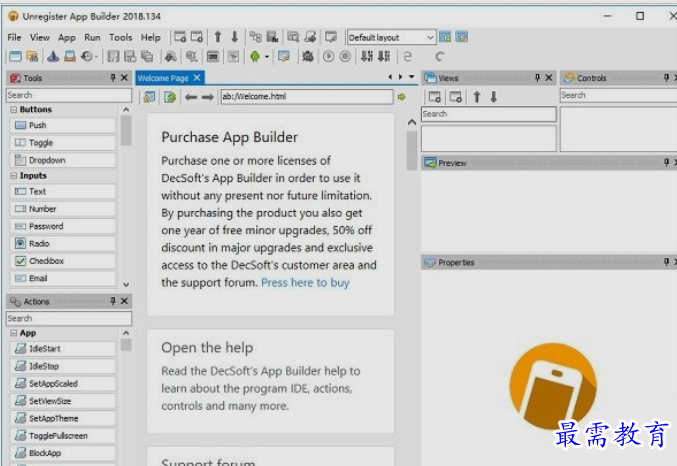This screenshot has width=677, height=466.
Task: Collapse the Buttons group in Tools
Action: (14, 110)
